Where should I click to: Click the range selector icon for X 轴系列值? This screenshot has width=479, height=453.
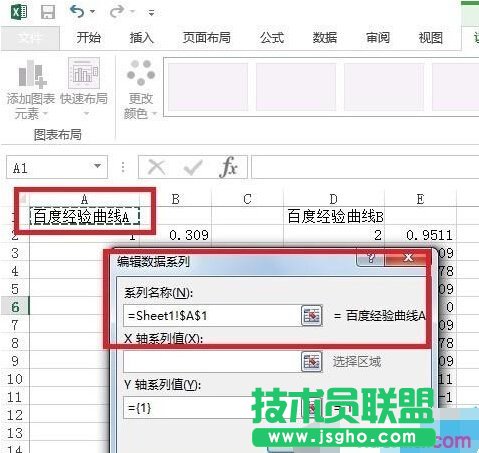[312, 361]
